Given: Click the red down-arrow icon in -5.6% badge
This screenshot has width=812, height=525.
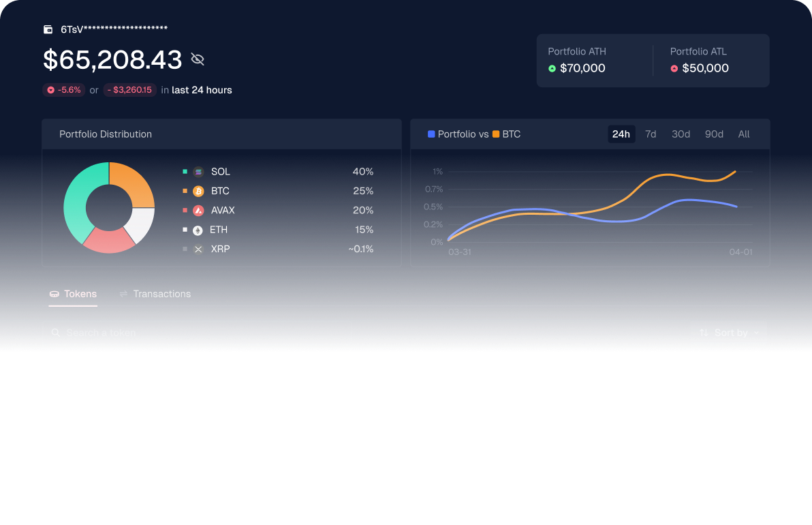Looking at the screenshot, I should tap(50, 90).
